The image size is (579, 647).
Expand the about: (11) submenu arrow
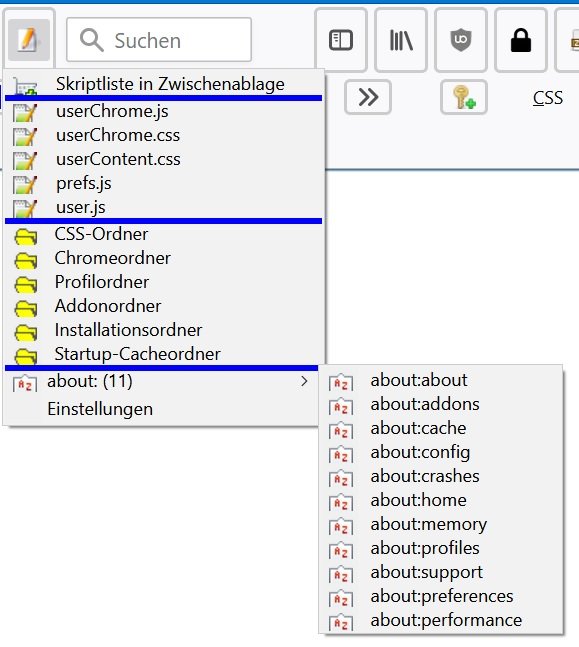pyautogui.click(x=304, y=381)
